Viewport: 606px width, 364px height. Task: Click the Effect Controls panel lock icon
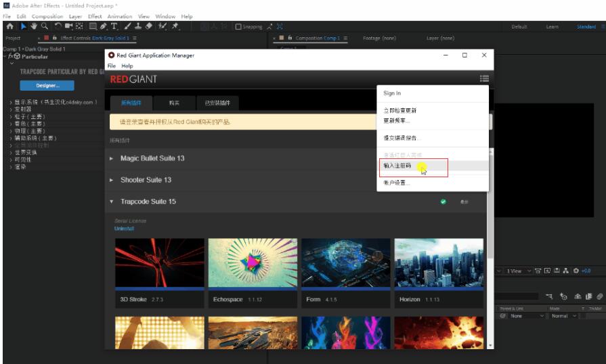[54, 39]
